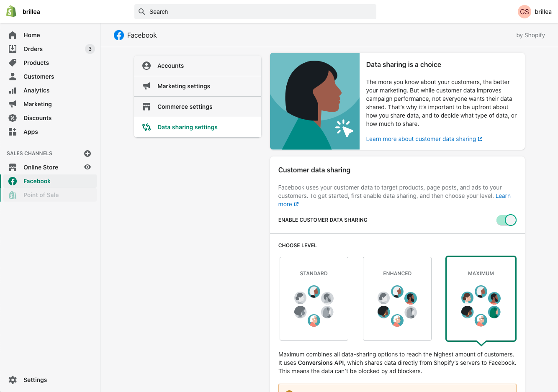Click the bold 'Conversions API' text
This screenshot has width=558, height=392.
click(321, 363)
